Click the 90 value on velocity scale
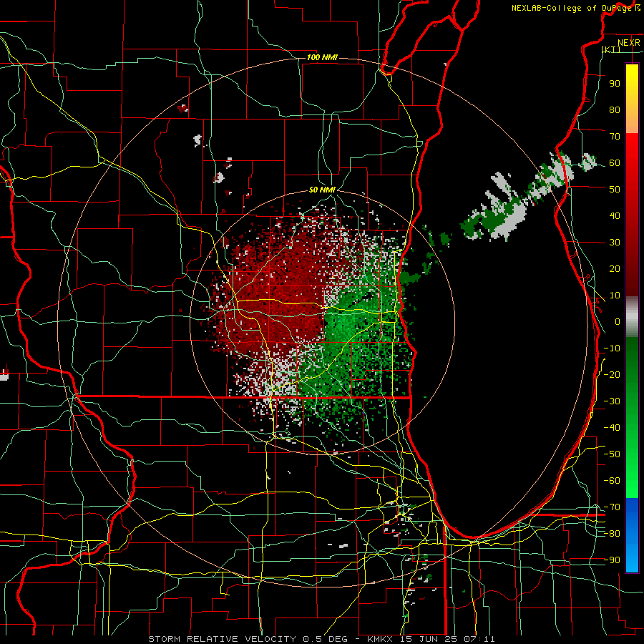644x644 pixels. pos(615,84)
